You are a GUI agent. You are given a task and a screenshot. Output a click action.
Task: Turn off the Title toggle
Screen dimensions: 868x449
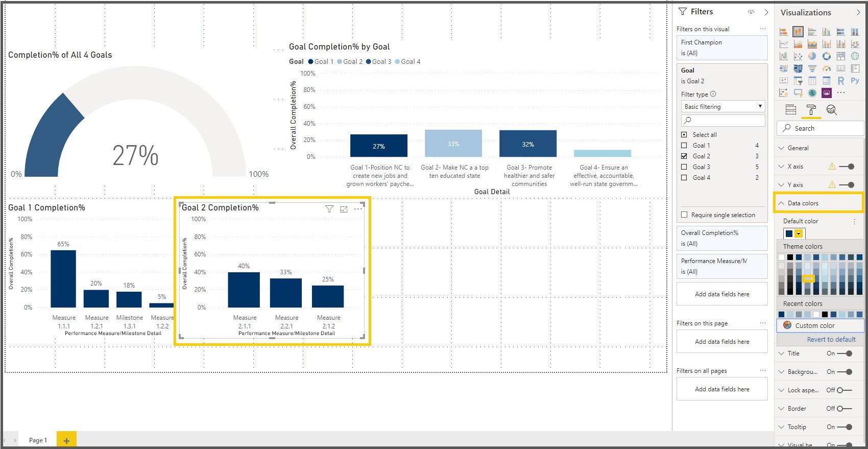[845, 353]
